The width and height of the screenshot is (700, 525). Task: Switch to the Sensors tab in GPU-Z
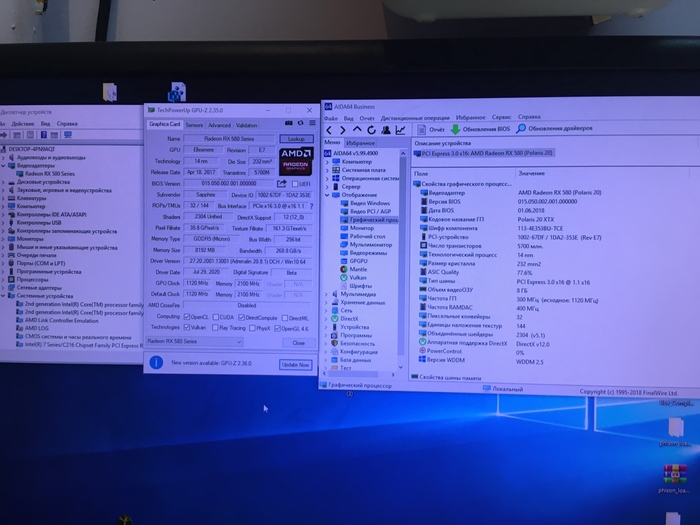click(194, 125)
